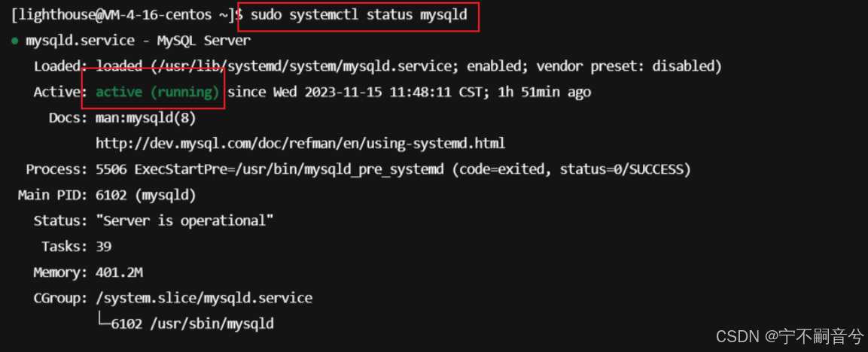
Task: Click the Tasks count 39
Action: (104, 247)
